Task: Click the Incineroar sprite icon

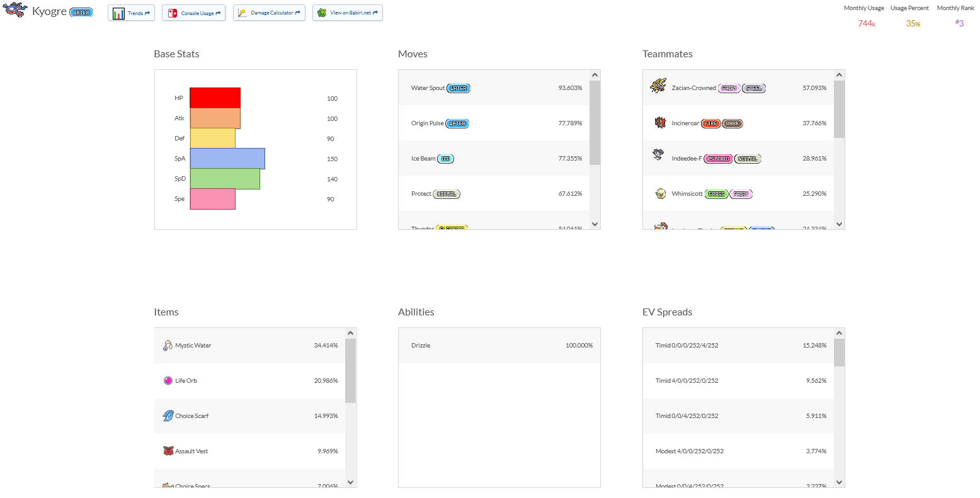Action: pyautogui.click(x=660, y=122)
